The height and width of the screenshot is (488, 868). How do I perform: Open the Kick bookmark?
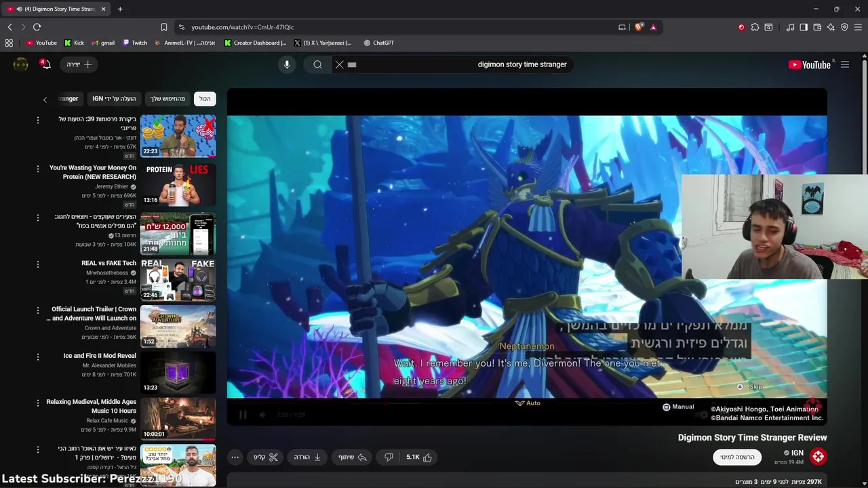pos(74,43)
